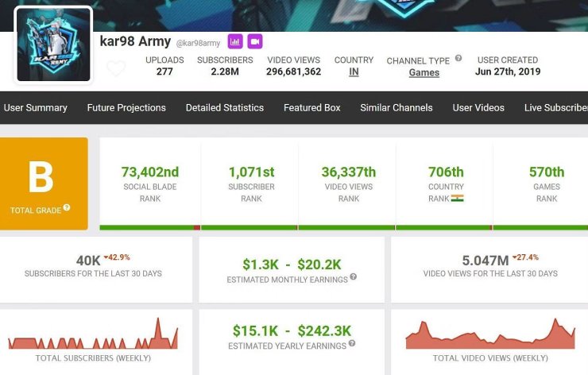Click the 277 uploads value

click(x=164, y=72)
